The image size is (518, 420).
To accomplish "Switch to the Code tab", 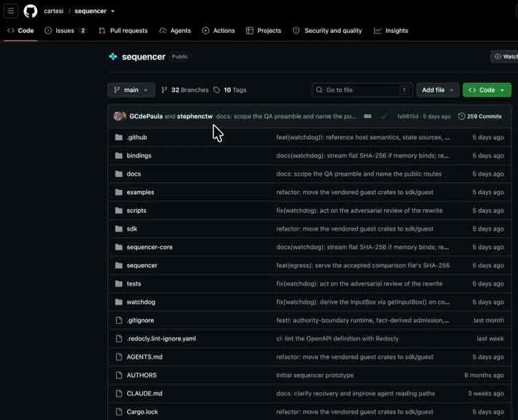I will point(21,31).
